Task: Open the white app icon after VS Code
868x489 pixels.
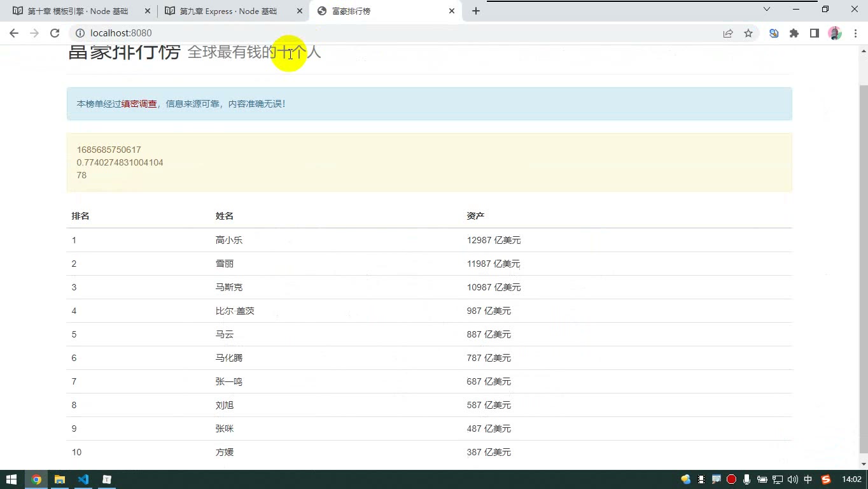Action: click(107, 479)
